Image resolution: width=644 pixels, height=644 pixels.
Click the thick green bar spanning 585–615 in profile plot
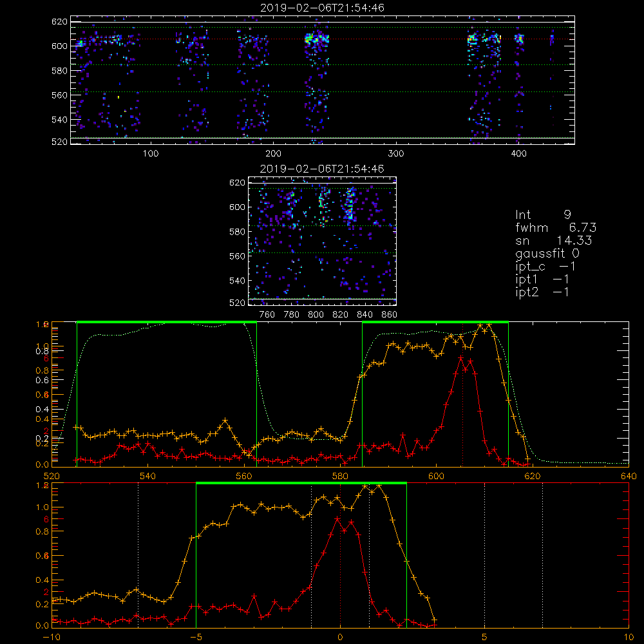pyautogui.click(x=435, y=322)
